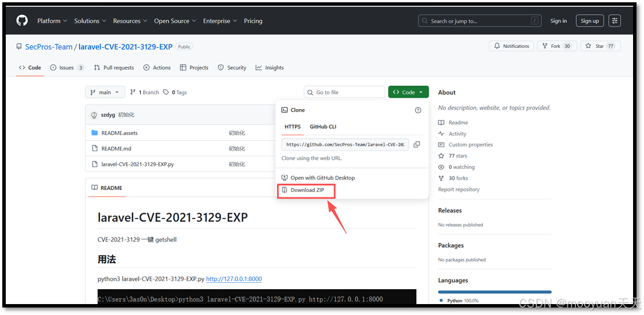This screenshot has height=315, width=644.
Task: Click the GitHub logo icon
Action: (x=22, y=21)
